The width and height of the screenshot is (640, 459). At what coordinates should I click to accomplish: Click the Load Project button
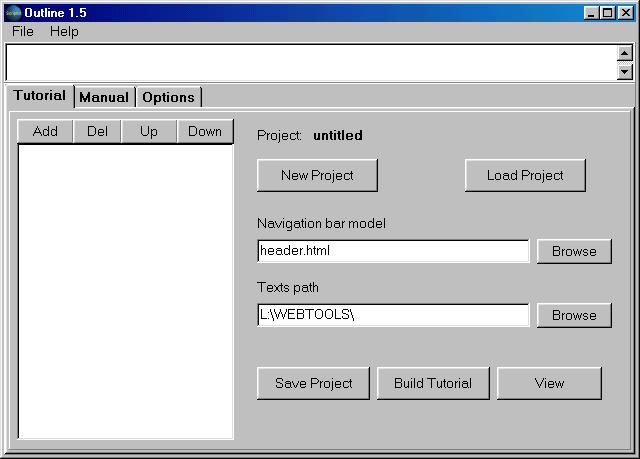[x=525, y=175]
